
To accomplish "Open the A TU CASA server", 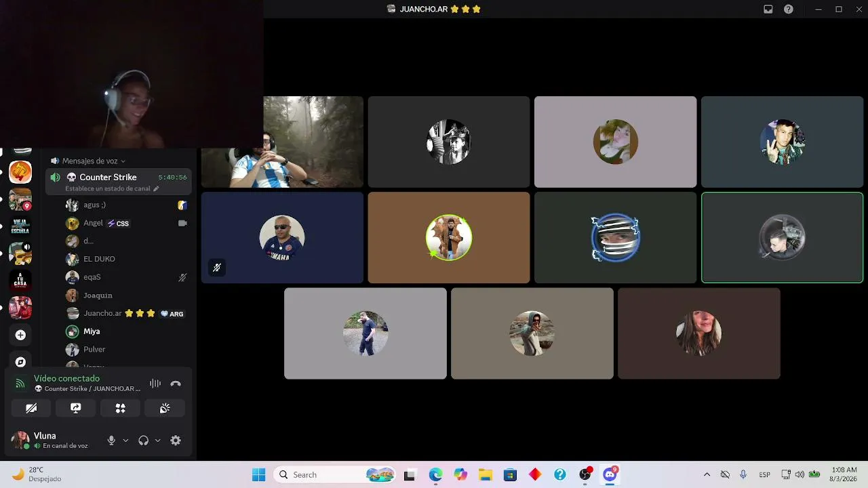I will pyautogui.click(x=20, y=280).
